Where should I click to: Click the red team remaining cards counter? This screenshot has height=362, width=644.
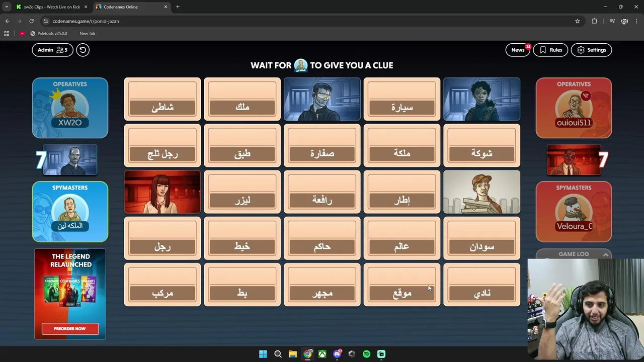click(x=578, y=160)
